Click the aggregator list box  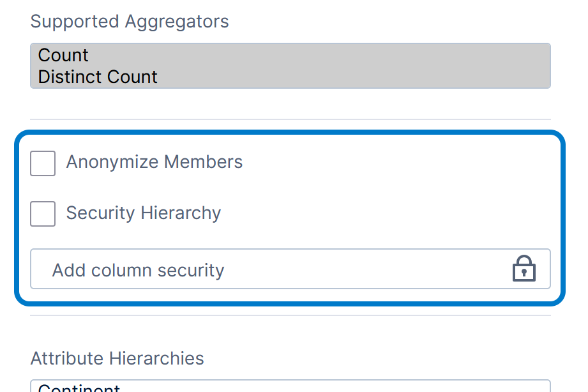click(290, 66)
